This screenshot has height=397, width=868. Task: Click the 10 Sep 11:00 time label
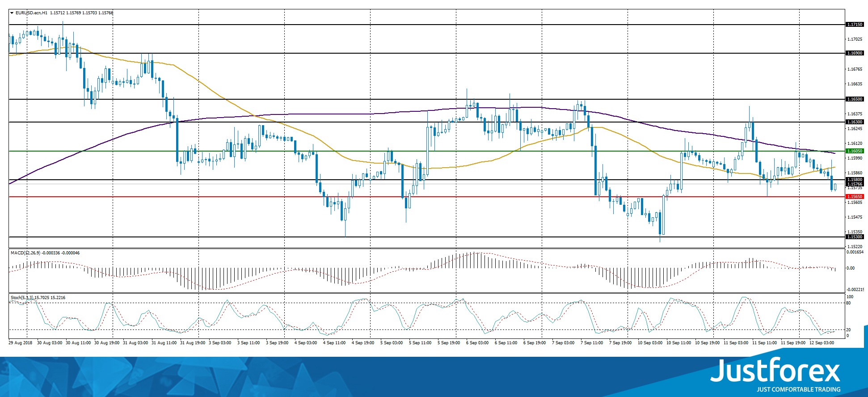[679, 343]
